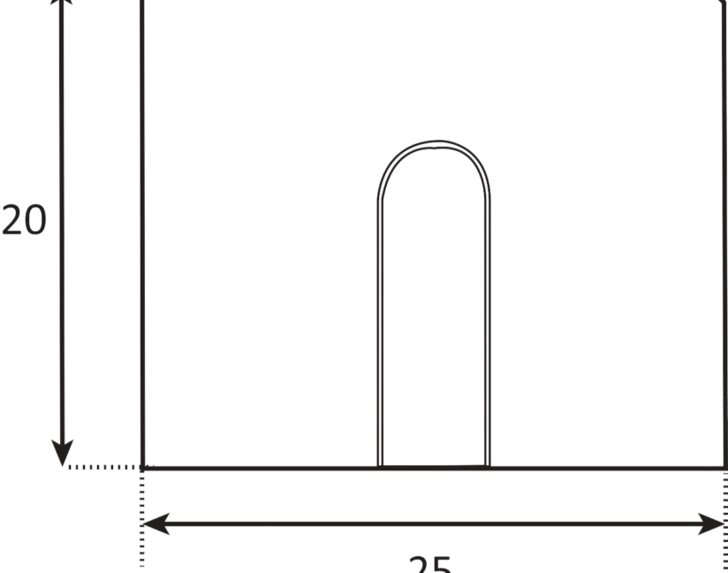Click the base line of the arch opening
This screenshot has height=573, width=728.
point(433,465)
